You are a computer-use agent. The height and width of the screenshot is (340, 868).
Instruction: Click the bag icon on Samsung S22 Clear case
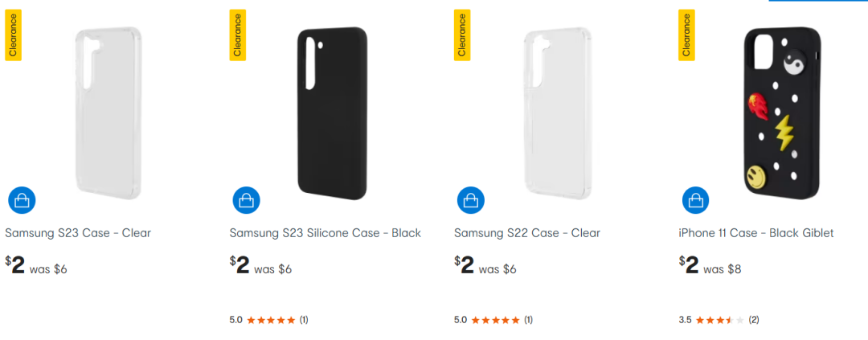tap(471, 199)
